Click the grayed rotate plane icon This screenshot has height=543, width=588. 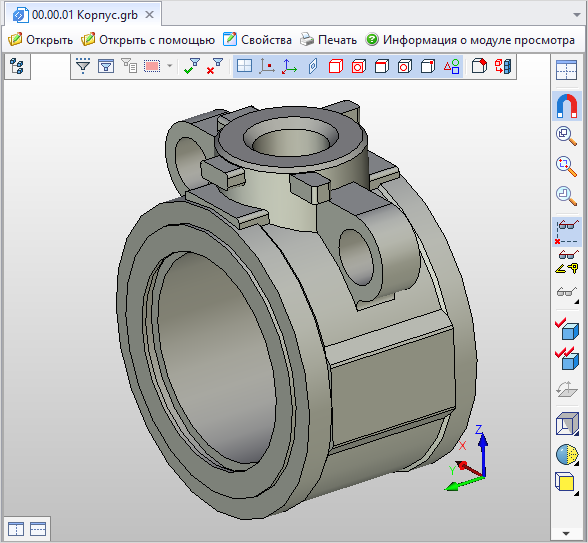tap(567, 389)
